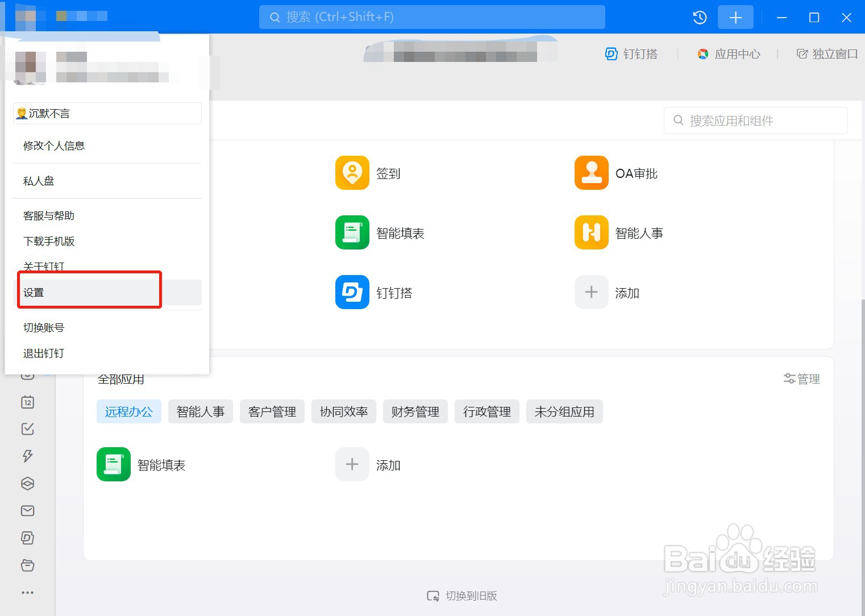865x616 pixels.
Task: Open the 钉钉搭 app icon in the grid
Action: pyautogui.click(x=352, y=292)
